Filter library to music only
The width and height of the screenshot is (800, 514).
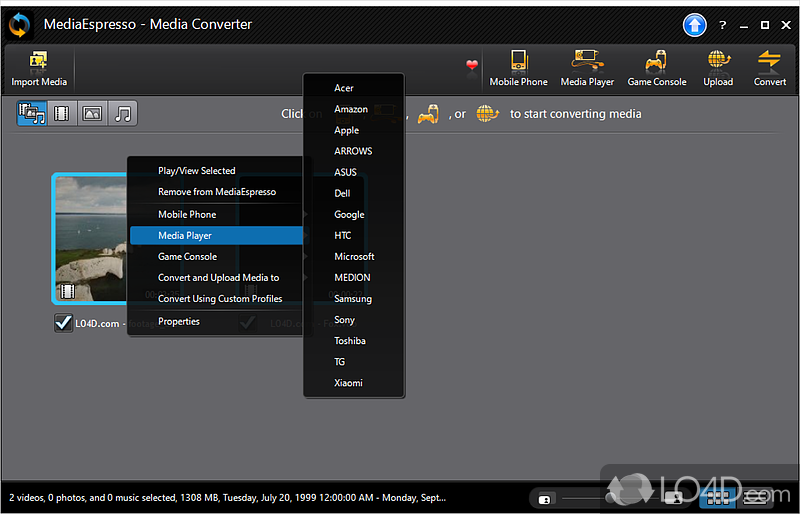tap(122, 113)
